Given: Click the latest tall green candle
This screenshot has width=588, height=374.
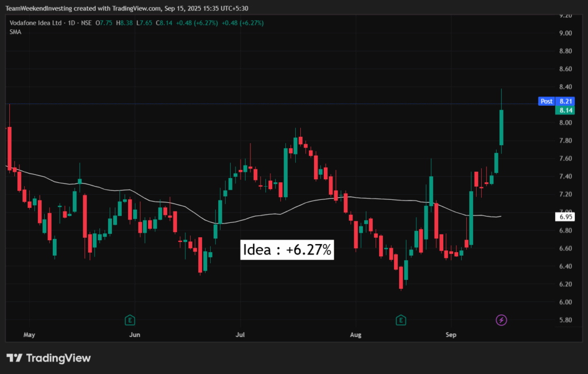Looking at the screenshot, I should [x=501, y=128].
